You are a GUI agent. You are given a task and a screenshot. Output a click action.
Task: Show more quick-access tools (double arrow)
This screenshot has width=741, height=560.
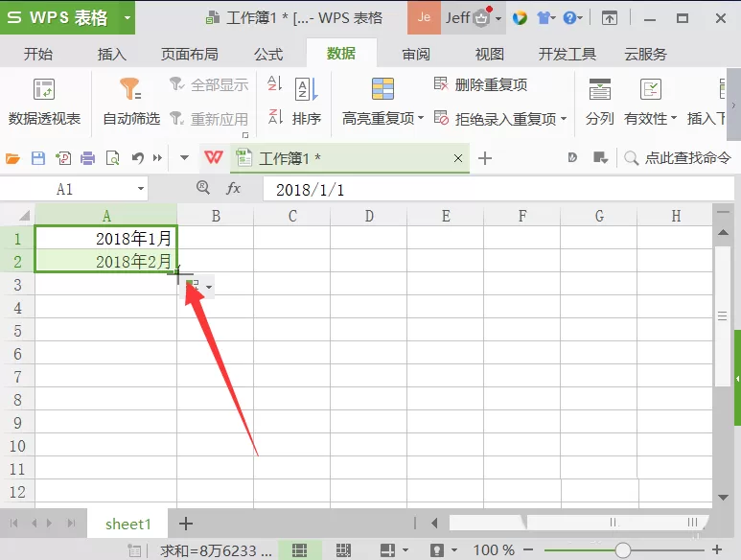click(x=158, y=158)
